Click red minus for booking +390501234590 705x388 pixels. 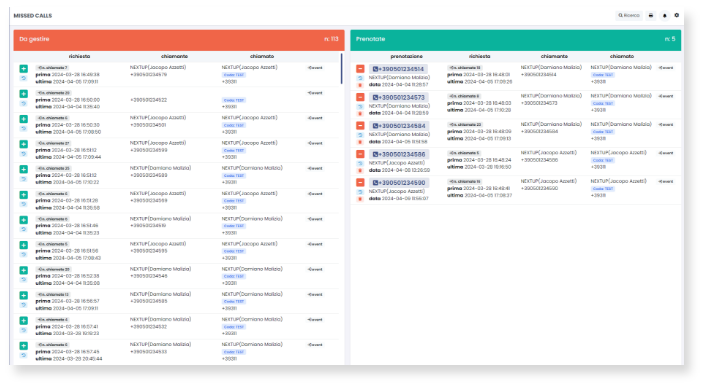[360, 183]
